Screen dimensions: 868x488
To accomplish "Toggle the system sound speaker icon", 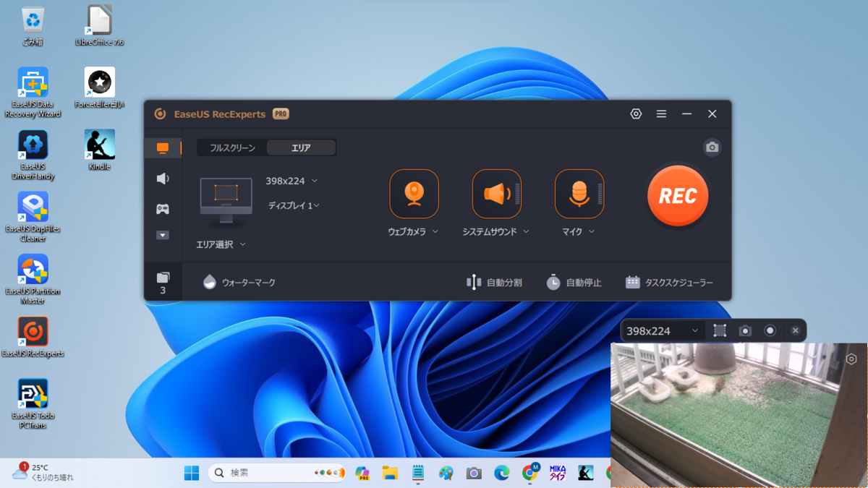I will [496, 194].
